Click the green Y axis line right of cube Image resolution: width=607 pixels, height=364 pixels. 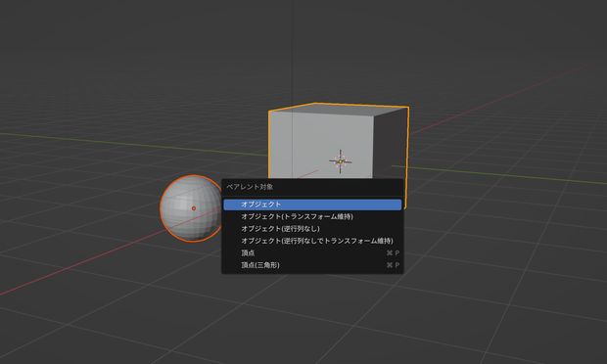click(x=503, y=176)
